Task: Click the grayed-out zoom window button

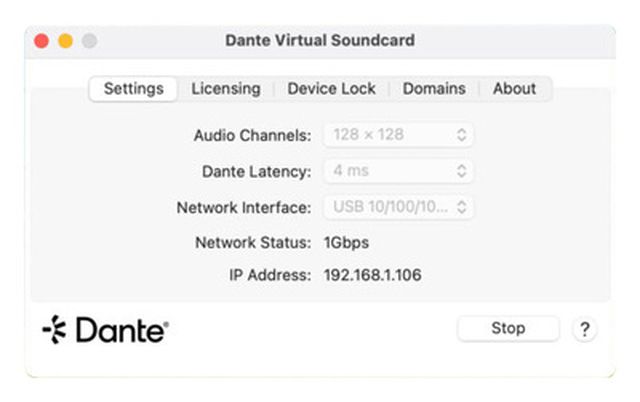Action: pyautogui.click(x=89, y=41)
